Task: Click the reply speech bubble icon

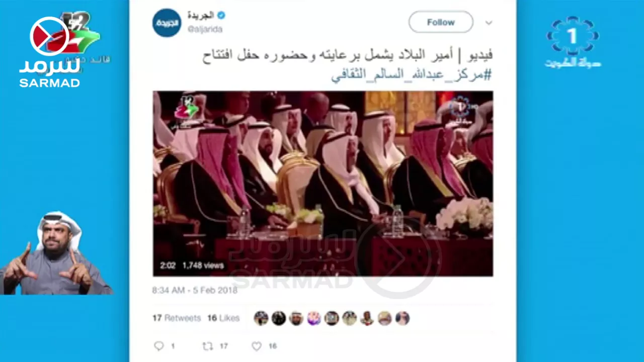Action: (159, 346)
